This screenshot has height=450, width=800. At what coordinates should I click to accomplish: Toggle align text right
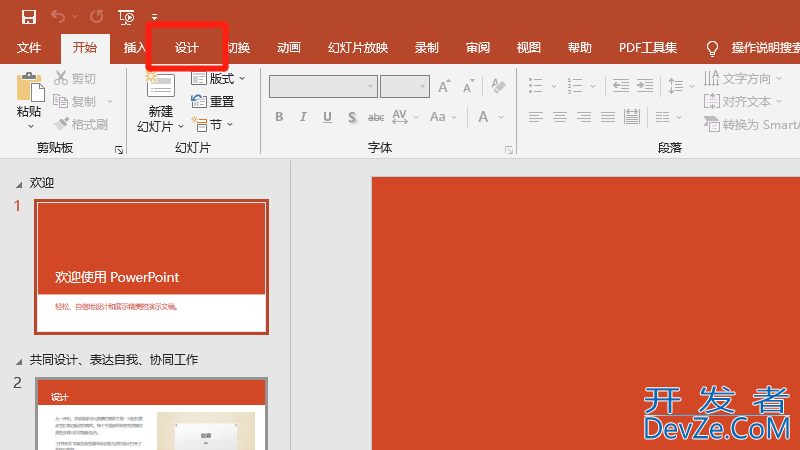point(584,117)
